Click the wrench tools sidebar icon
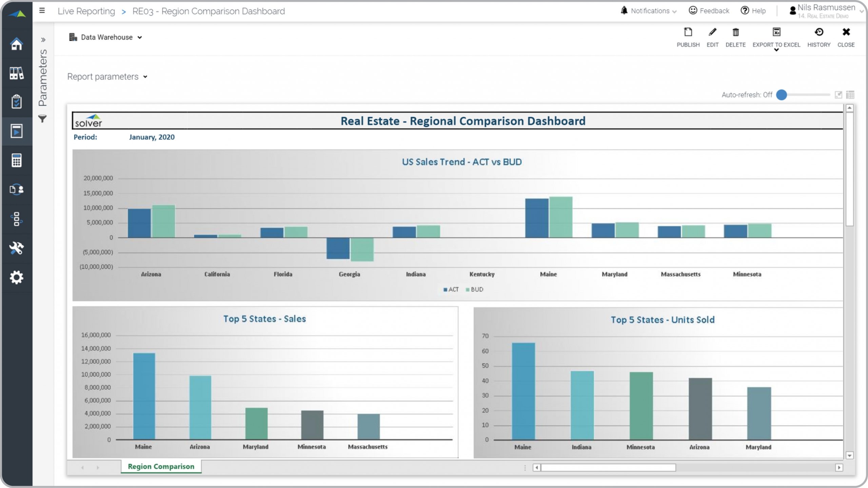The height and width of the screenshot is (488, 868). pyautogui.click(x=16, y=248)
